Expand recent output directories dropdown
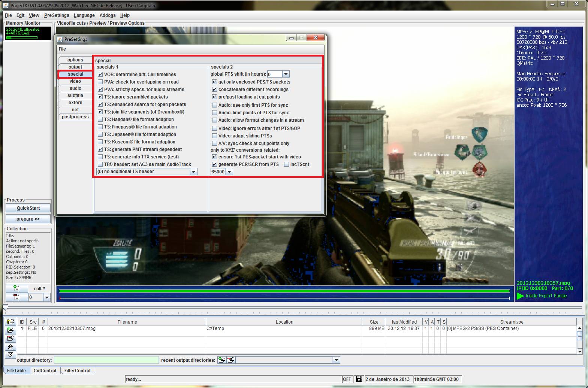This screenshot has width=588, height=388. point(336,360)
